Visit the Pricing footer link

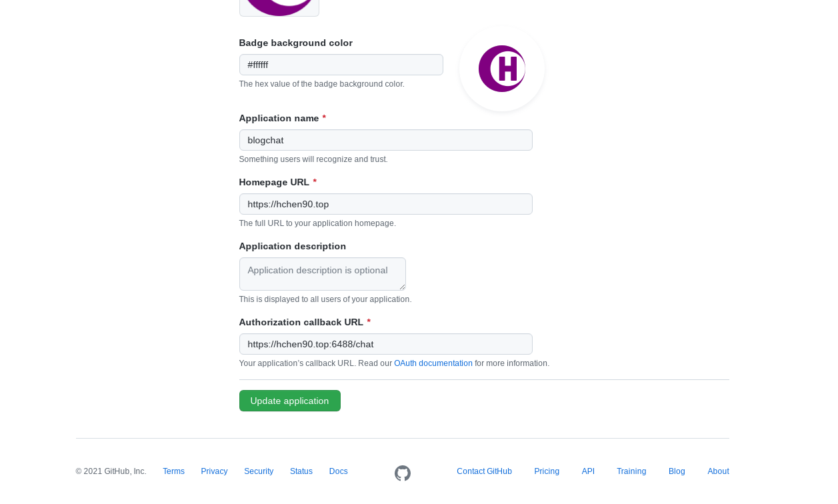pyautogui.click(x=547, y=471)
